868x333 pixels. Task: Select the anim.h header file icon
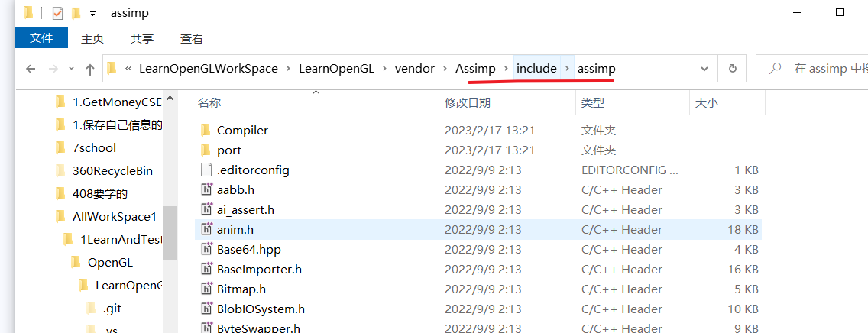click(x=206, y=230)
